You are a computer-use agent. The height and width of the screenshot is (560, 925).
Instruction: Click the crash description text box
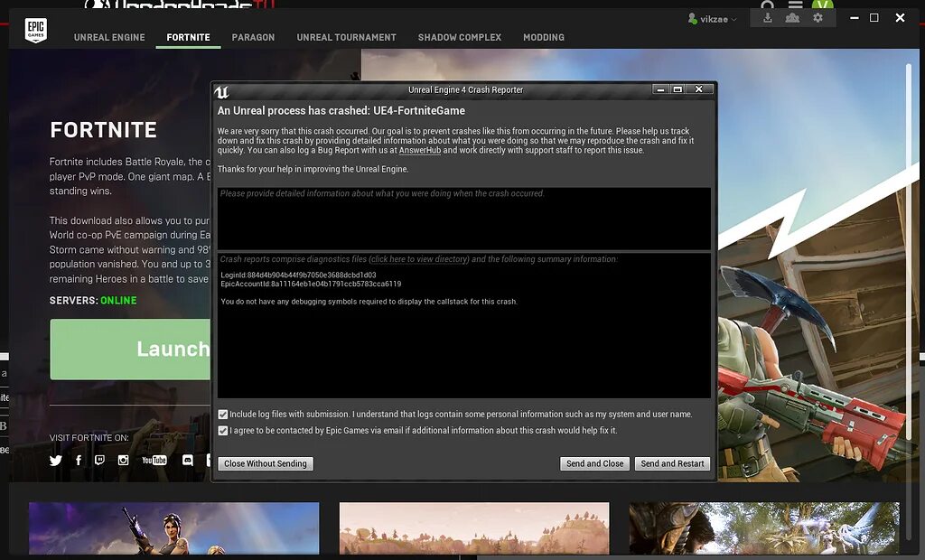(463, 219)
